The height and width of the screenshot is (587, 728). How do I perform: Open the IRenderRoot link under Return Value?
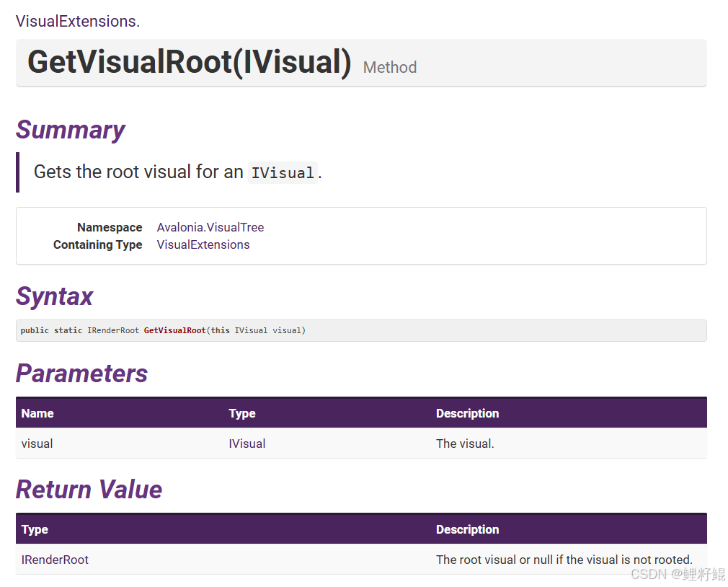(x=55, y=560)
